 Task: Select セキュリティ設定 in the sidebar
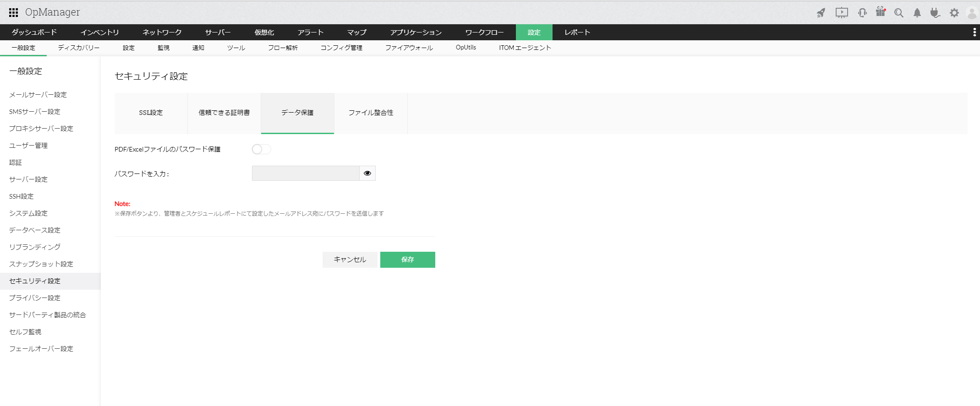pyautogui.click(x=50, y=281)
